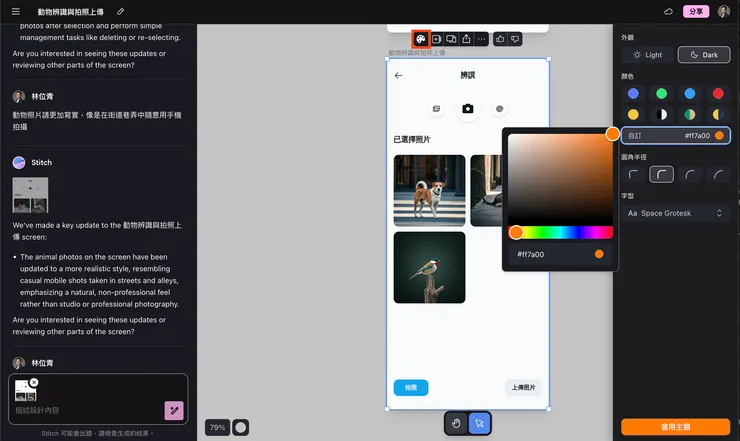The image size is (740, 441).
Task: Open the theme palette icon in toolbar
Action: pyautogui.click(x=420, y=39)
